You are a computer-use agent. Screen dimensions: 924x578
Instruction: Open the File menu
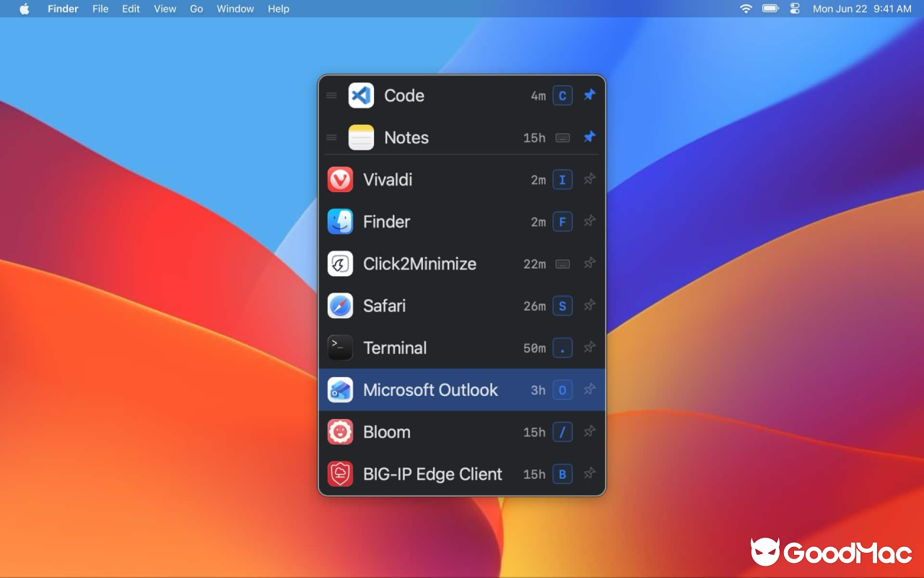pos(100,9)
